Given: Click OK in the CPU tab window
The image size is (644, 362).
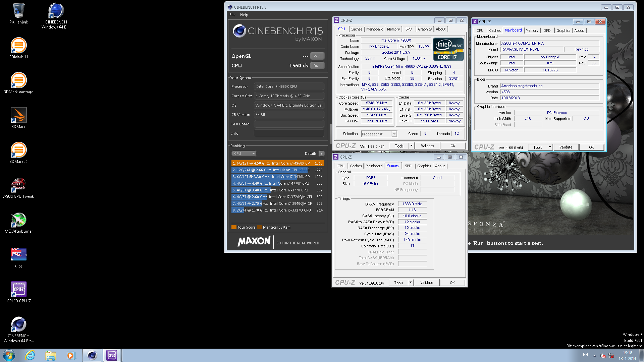Looking at the screenshot, I should (x=453, y=146).
